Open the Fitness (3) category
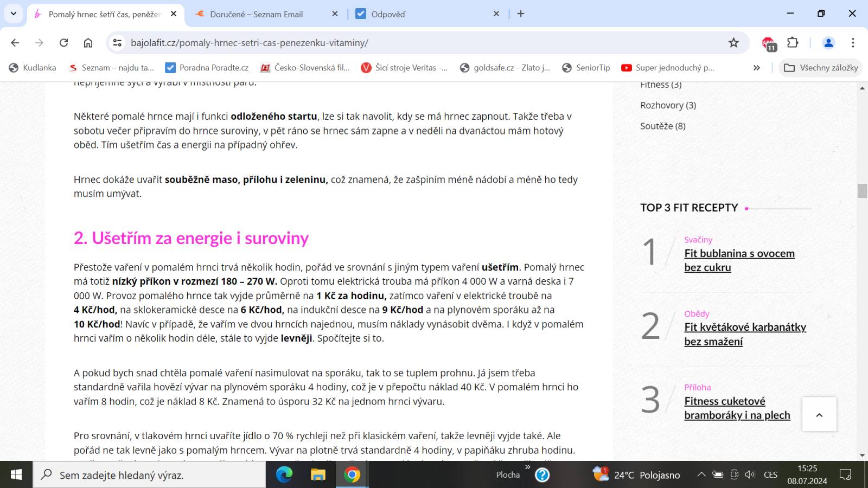 pyautogui.click(x=661, y=85)
